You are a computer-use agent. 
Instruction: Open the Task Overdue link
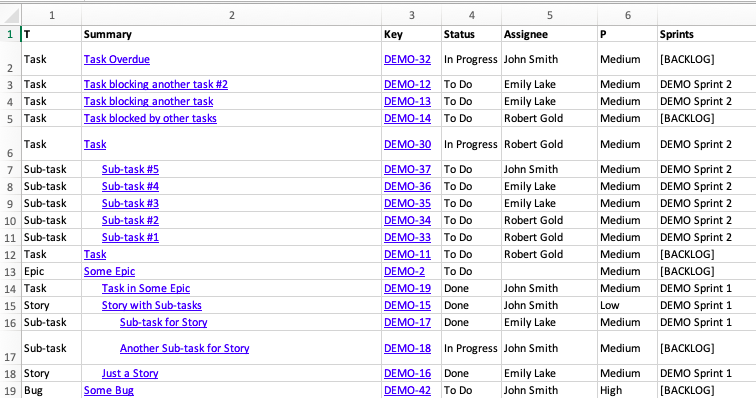click(x=117, y=59)
